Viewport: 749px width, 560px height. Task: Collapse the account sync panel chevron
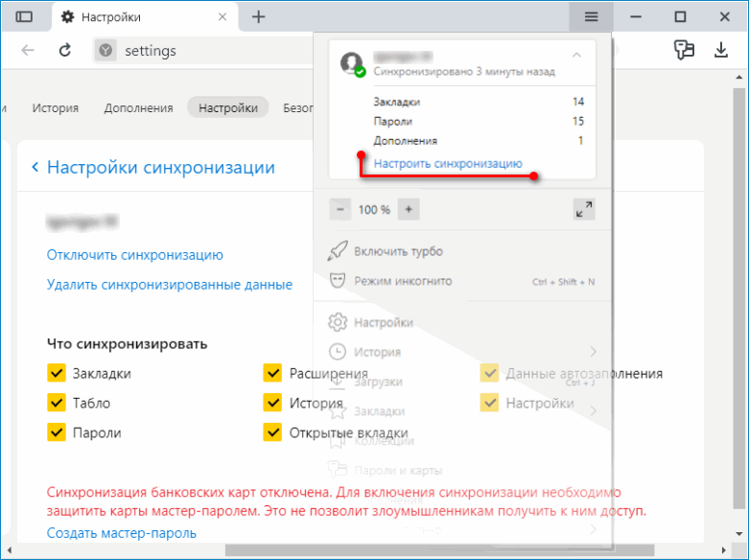coord(576,56)
